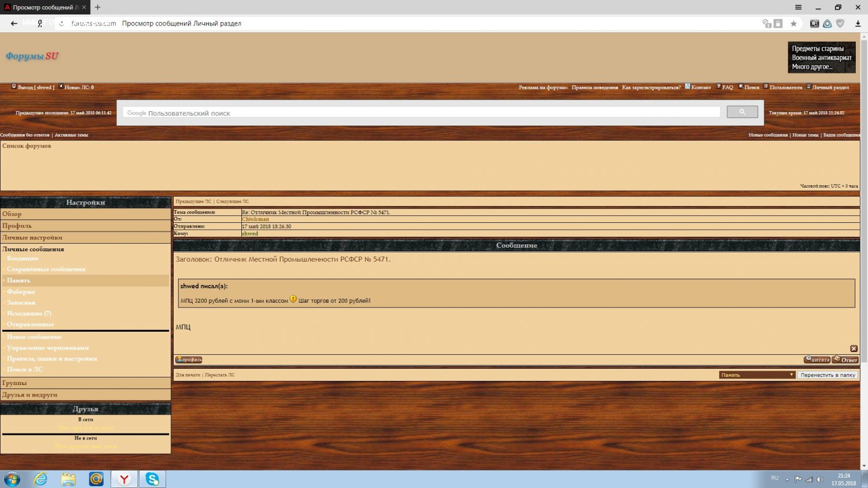This screenshot has height=488, width=868.
Task: Click the Google custom search input field
Action: tap(421, 113)
